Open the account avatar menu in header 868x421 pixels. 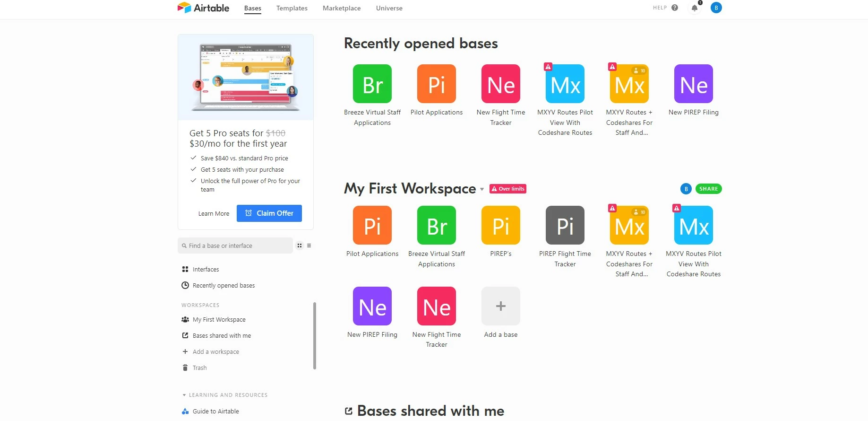pyautogui.click(x=716, y=8)
